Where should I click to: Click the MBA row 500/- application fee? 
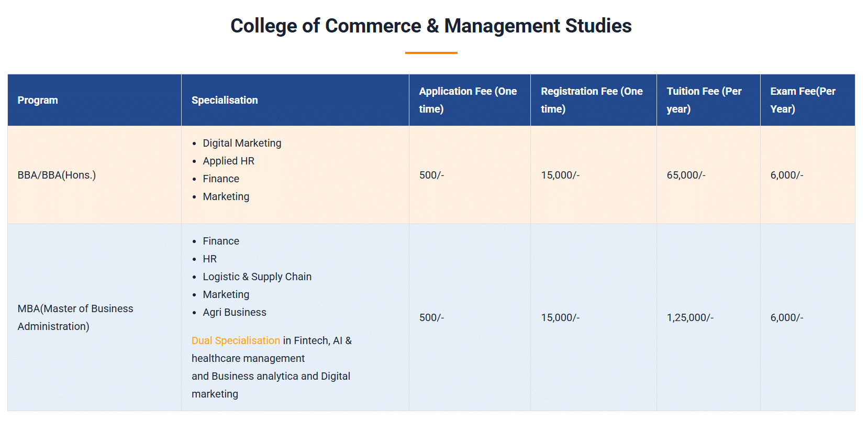pos(431,317)
